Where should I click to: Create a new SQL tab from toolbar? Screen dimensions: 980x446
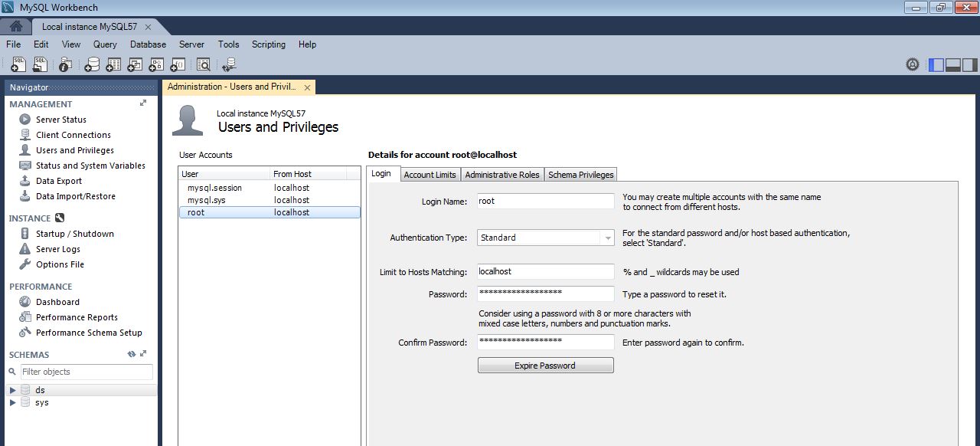[x=18, y=65]
